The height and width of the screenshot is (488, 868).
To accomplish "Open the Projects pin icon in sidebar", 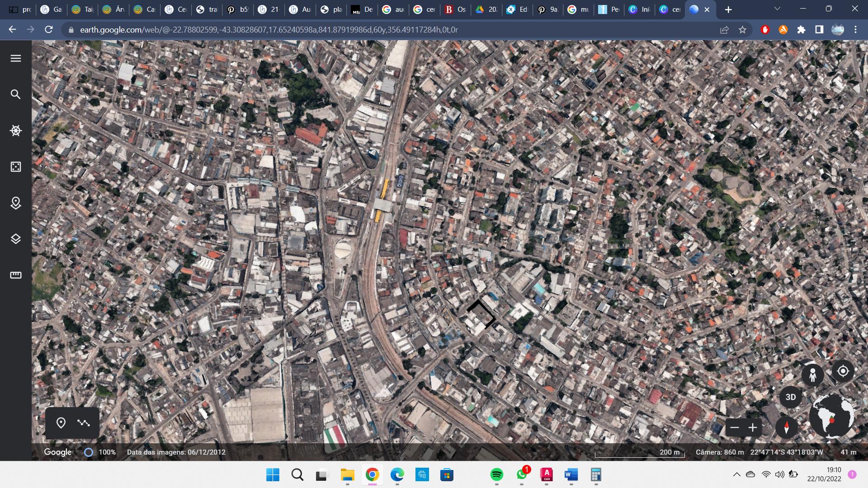I will pyautogui.click(x=16, y=203).
